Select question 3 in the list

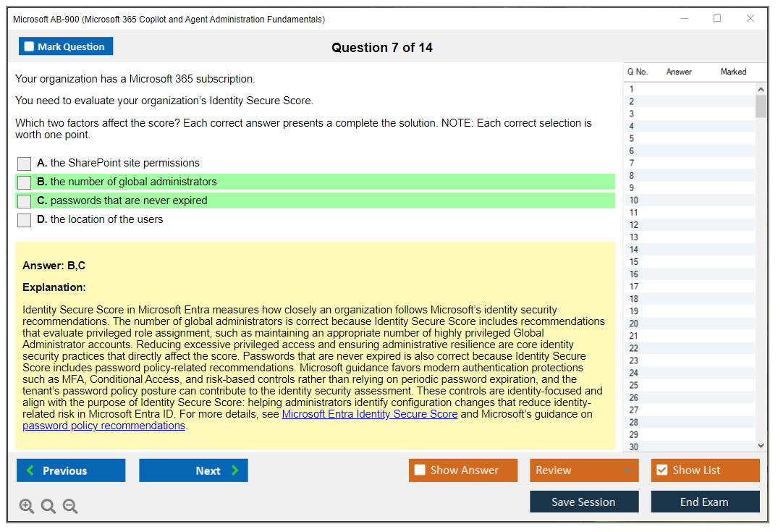[x=689, y=114]
